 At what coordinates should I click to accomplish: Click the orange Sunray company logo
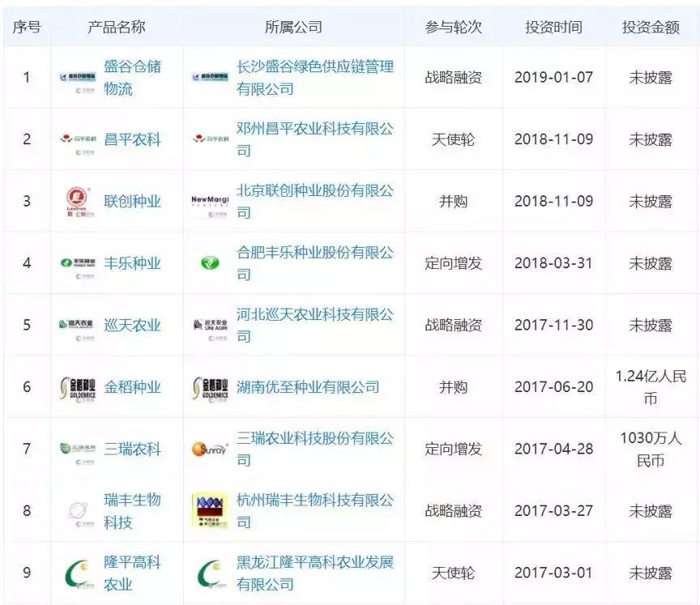coord(210,449)
